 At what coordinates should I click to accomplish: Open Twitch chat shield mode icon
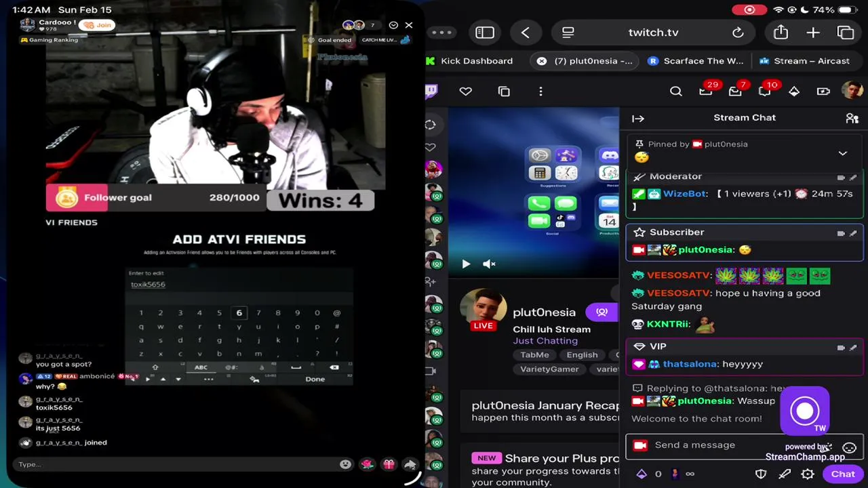pos(761,474)
